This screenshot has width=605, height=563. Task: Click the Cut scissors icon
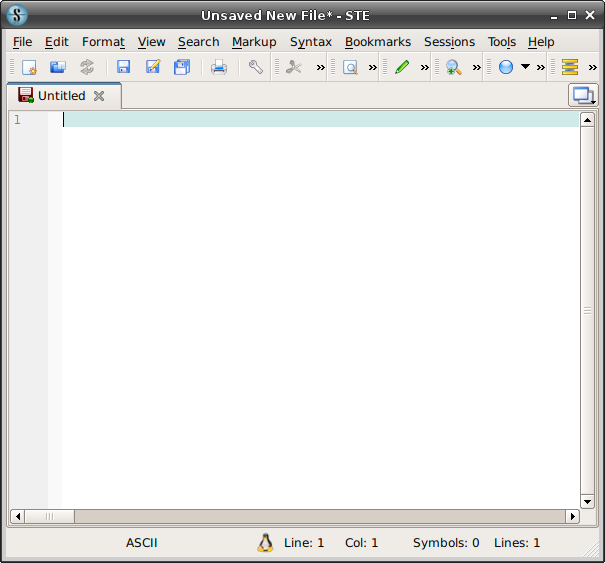point(294,67)
